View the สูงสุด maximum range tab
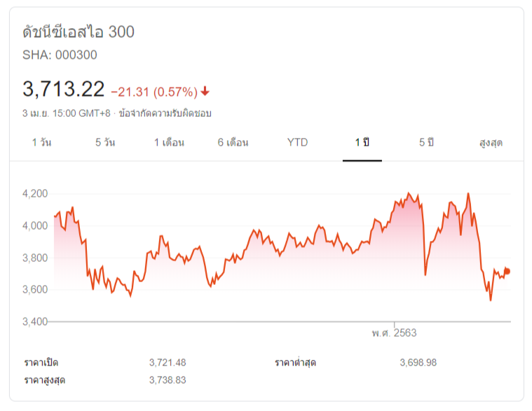 (491, 142)
